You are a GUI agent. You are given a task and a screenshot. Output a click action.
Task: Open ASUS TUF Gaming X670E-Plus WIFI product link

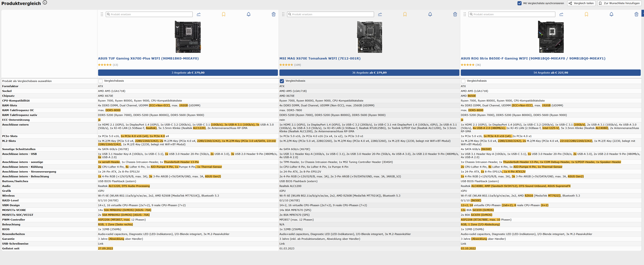pyautogui.click(x=148, y=58)
